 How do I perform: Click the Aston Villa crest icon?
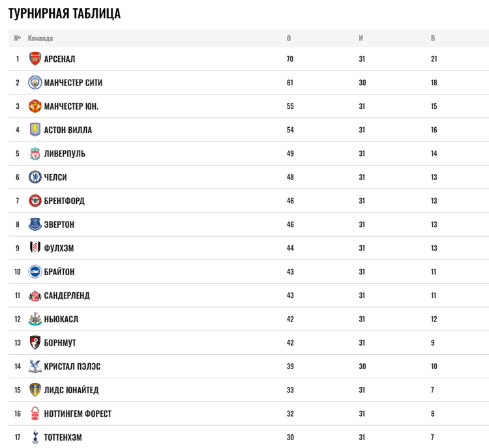[x=35, y=130]
